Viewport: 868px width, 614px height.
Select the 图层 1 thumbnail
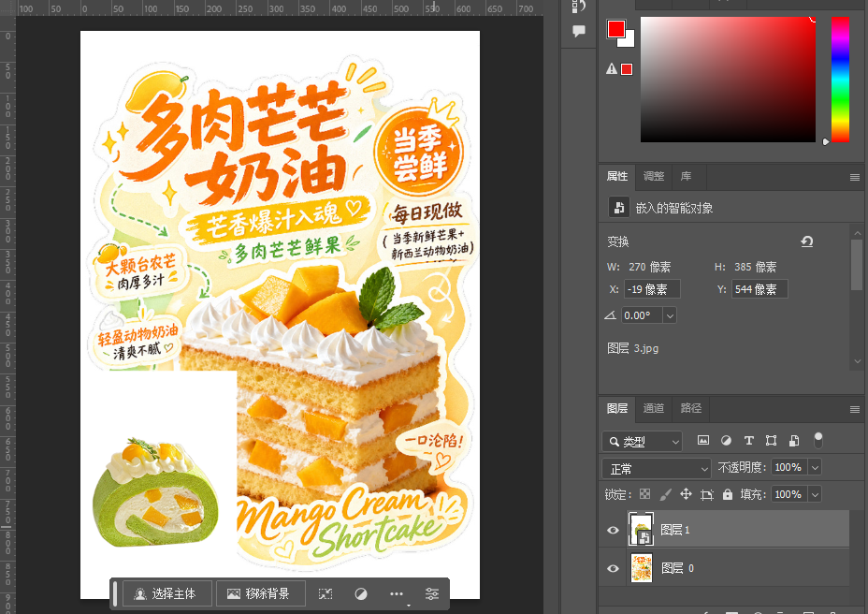(x=641, y=529)
